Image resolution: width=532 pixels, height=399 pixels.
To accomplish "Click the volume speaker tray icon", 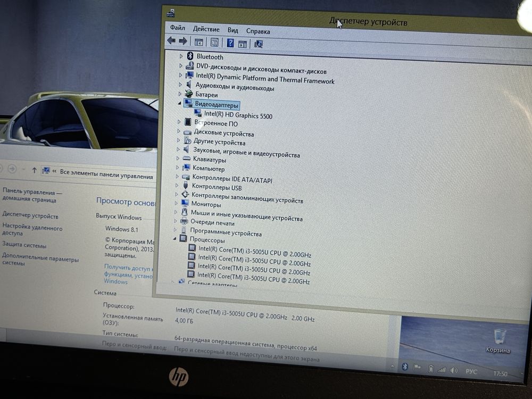I will [x=454, y=370].
